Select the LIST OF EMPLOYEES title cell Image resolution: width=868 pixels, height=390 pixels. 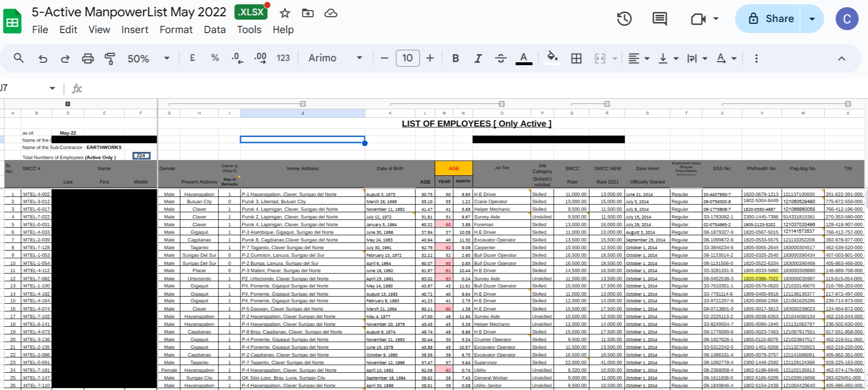(x=477, y=124)
